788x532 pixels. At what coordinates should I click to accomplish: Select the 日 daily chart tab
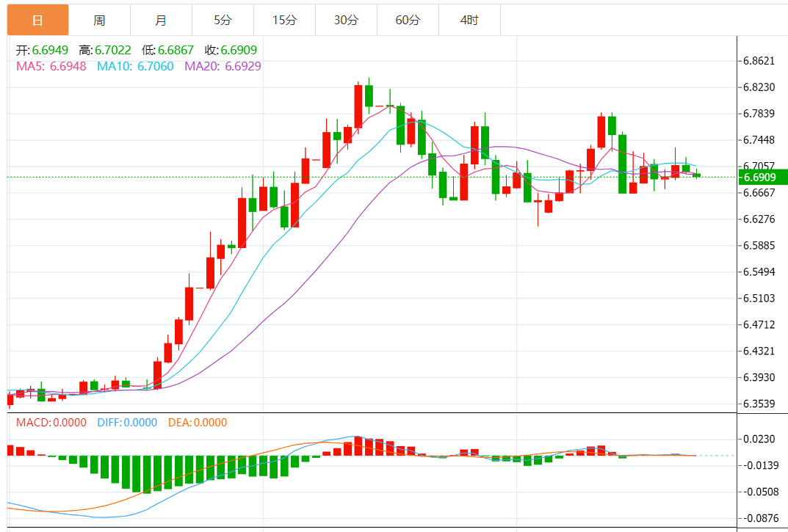37,20
